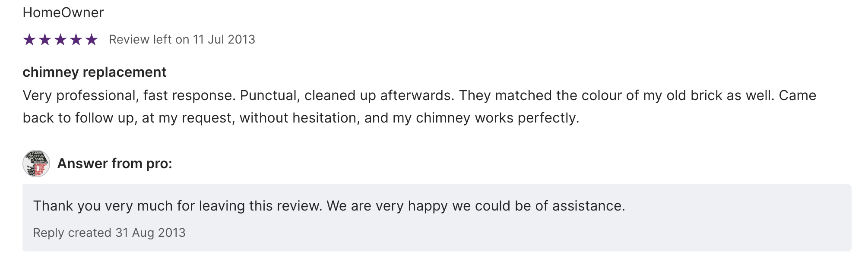Viewport: 868px width, 258px height.
Task: Click the first star in the rating
Action: pos(29,40)
